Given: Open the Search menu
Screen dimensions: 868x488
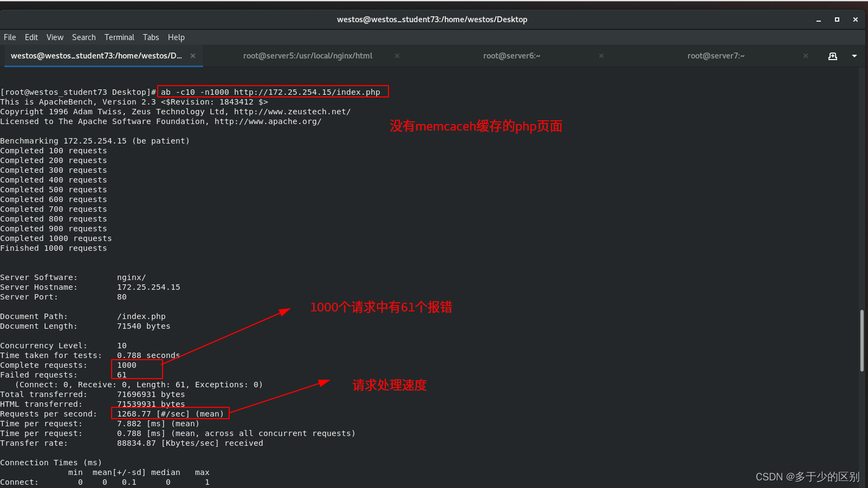Looking at the screenshot, I should [84, 37].
